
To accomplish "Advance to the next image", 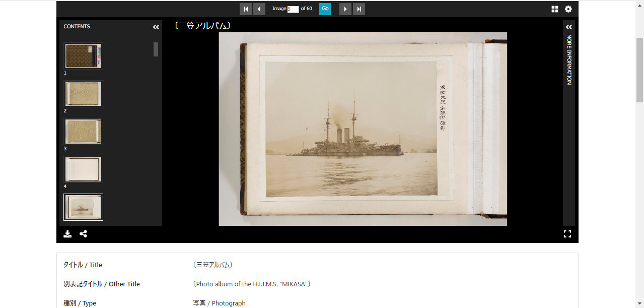I will [345, 9].
